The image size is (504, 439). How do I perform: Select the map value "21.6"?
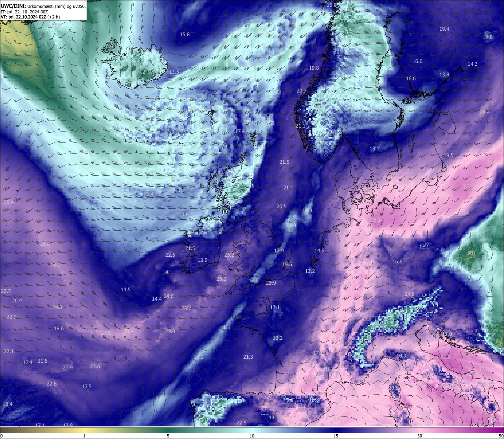190,248
